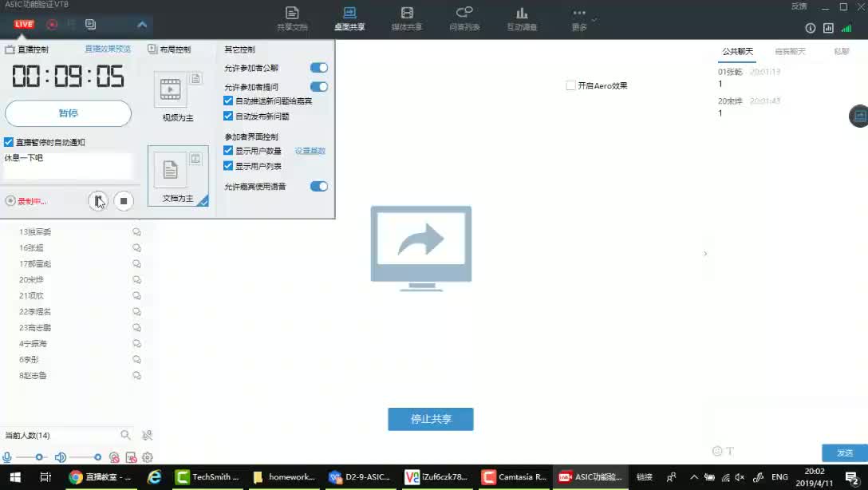Screen dimensions: 868x490
Task: Open chat with user 16张超
Action: pos(136,248)
